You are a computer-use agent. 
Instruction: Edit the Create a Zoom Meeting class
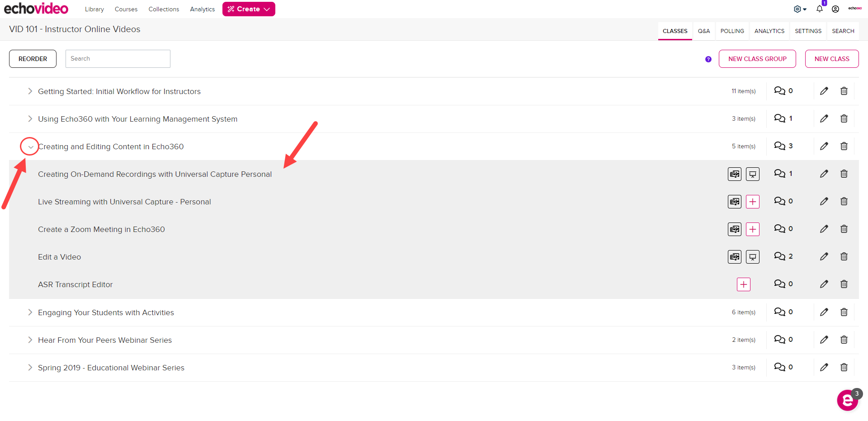[x=824, y=229]
